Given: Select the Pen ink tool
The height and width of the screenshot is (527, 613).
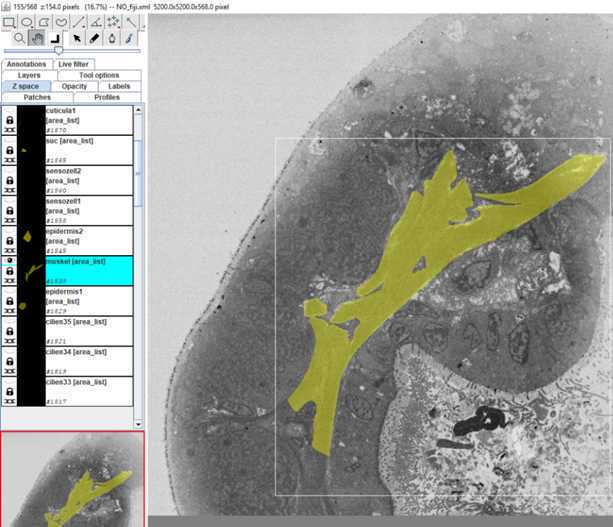Looking at the screenshot, I should 112,38.
